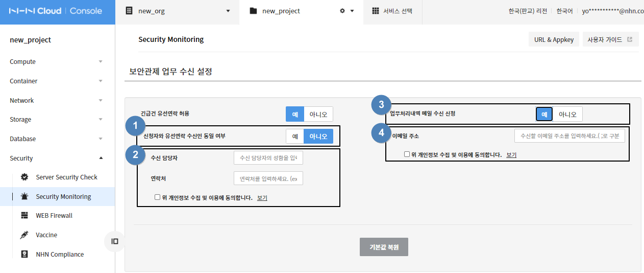Click the Security Monitoring siren icon
Screen dimensions: 644x273
(x=24, y=196)
